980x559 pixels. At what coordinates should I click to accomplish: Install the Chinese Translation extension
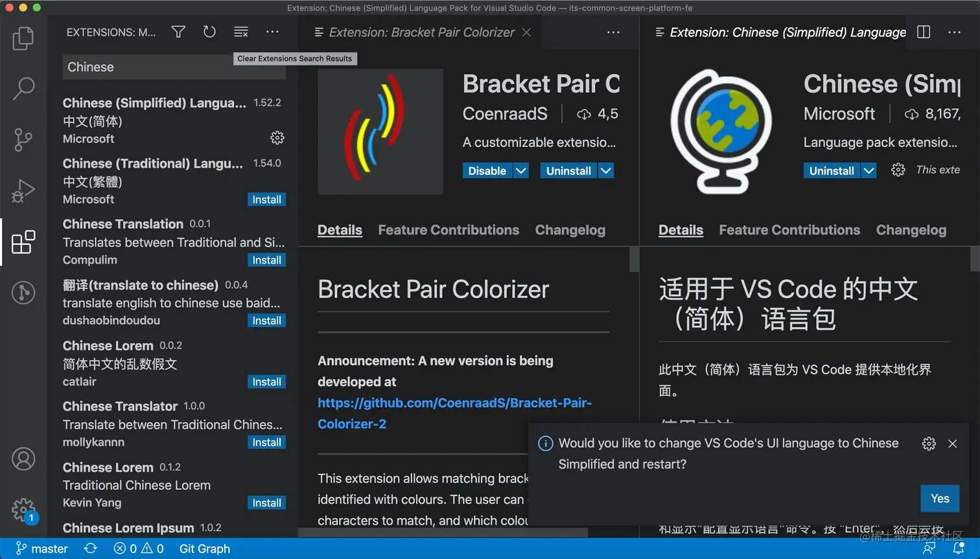266,260
